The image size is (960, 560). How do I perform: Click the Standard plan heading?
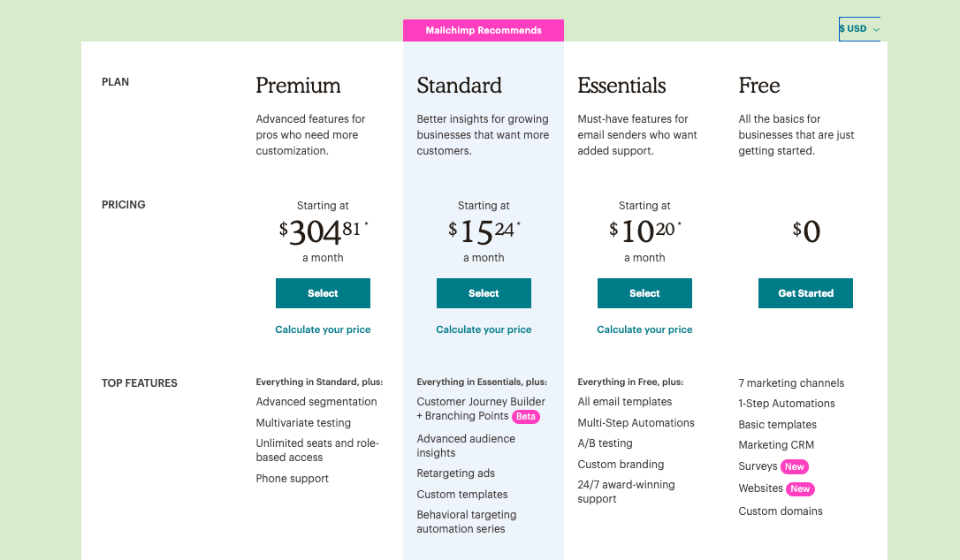point(459,86)
